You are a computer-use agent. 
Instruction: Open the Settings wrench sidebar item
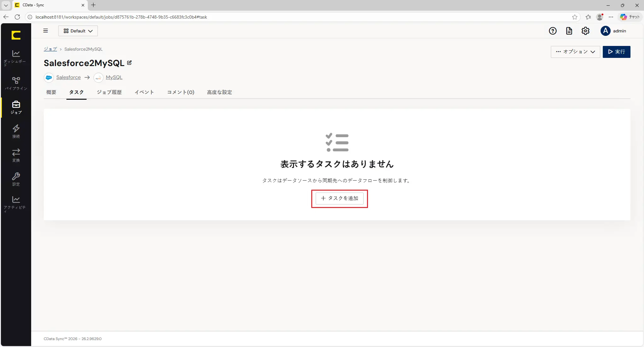(x=16, y=179)
